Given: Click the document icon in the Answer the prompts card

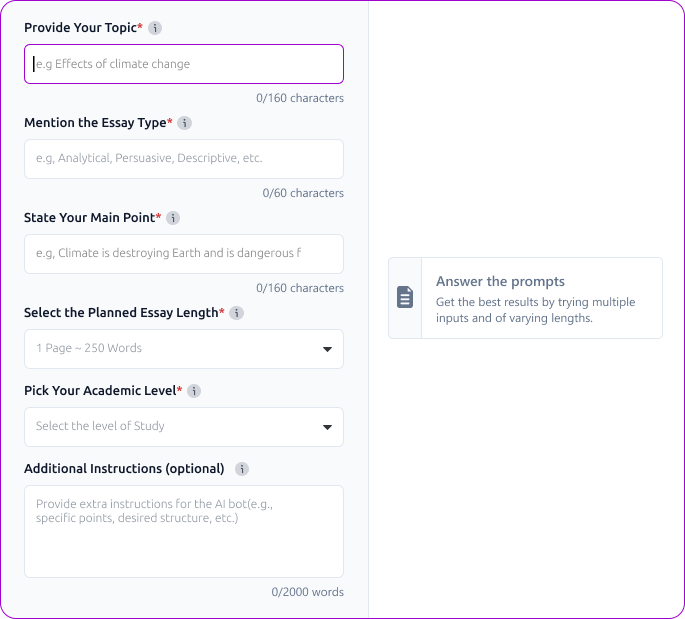Looking at the screenshot, I should click(405, 297).
